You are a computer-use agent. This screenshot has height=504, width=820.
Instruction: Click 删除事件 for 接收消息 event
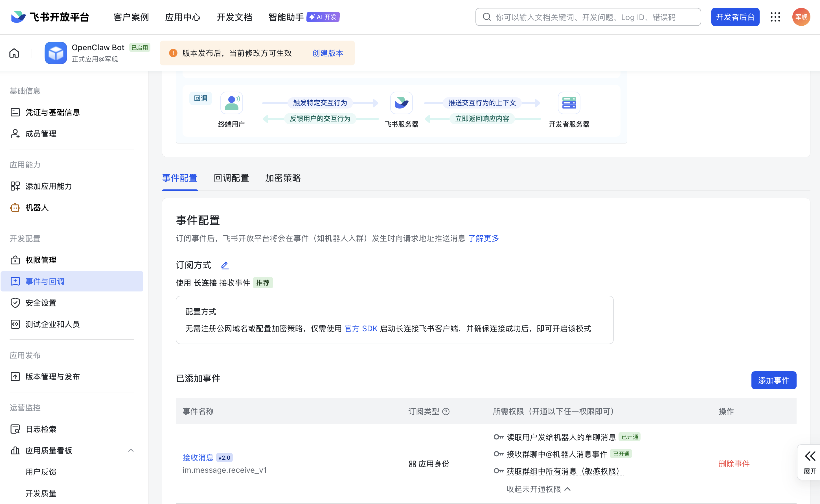coord(734,464)
